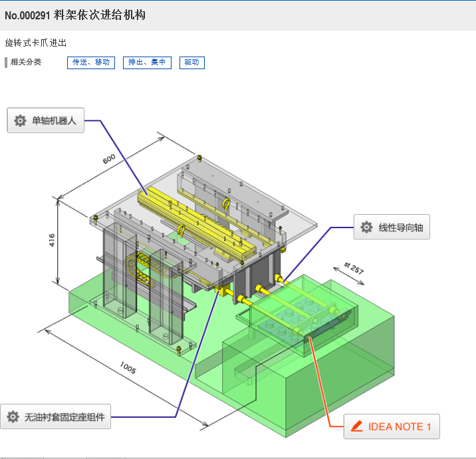
Task: Select the 传送、移动 category tag
Action: pyautogui.click(x=91, y=63)
